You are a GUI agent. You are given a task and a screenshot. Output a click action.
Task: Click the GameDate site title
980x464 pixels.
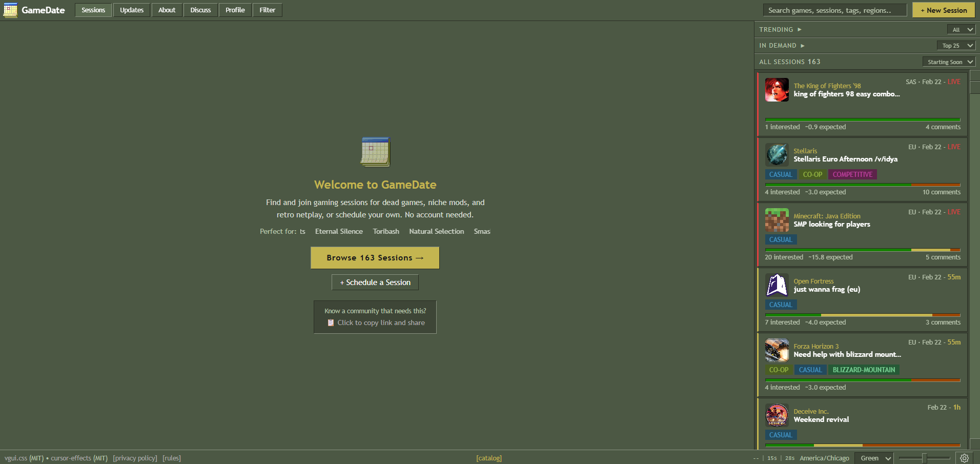point(43,10)
